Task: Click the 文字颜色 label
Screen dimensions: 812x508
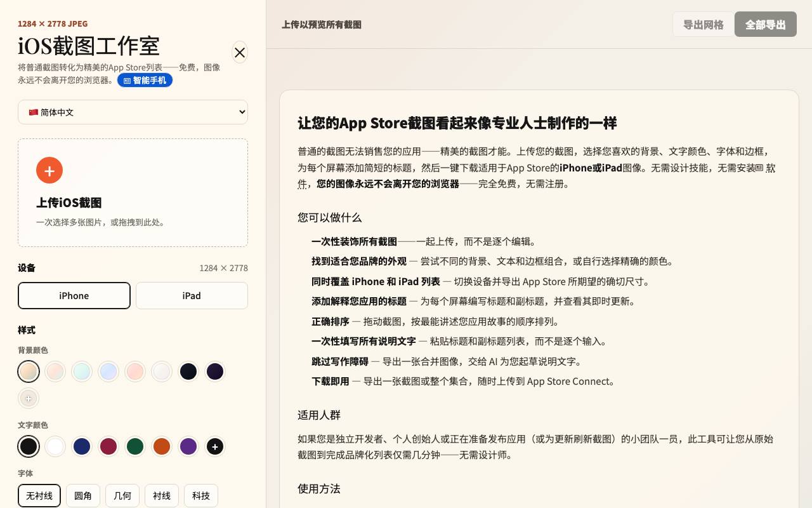Action: [x=33, y=425]
